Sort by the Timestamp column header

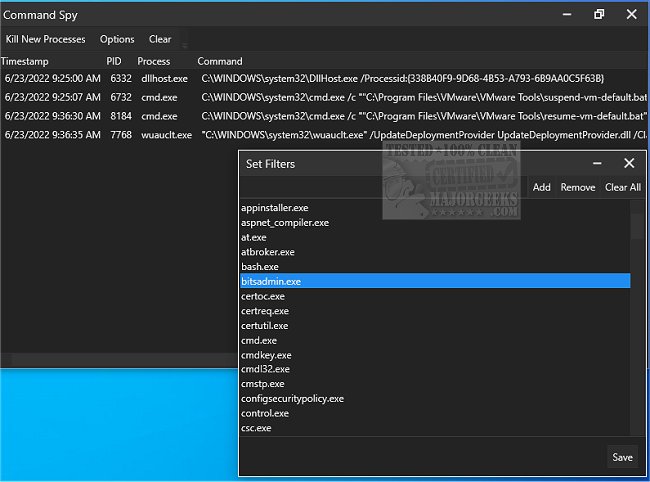point(25,61)
